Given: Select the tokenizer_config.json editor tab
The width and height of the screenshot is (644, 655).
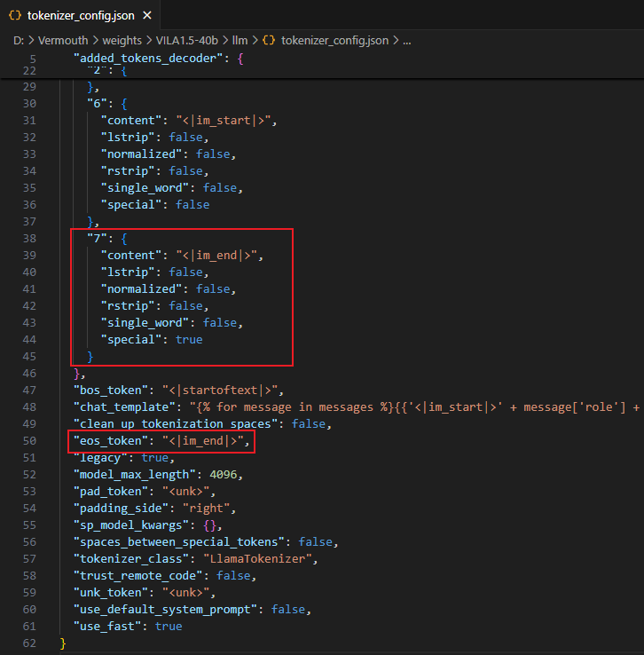Looking at the screenshot, I should pos(80,15).
